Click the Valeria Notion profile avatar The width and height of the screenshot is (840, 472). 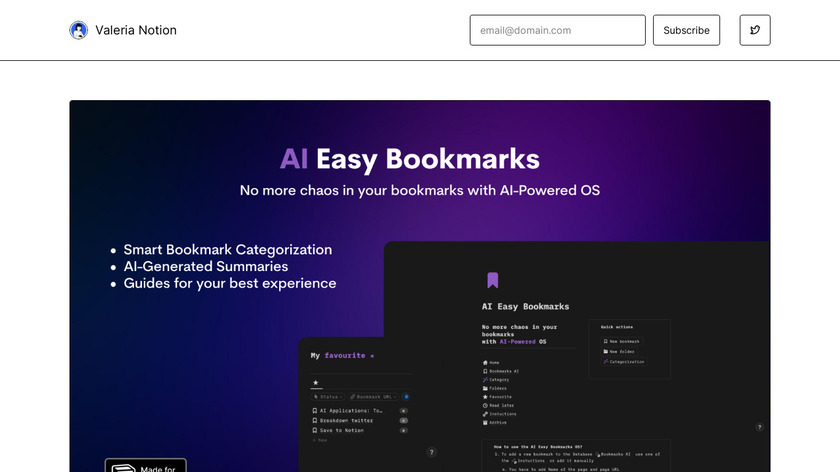click(79, 30)
